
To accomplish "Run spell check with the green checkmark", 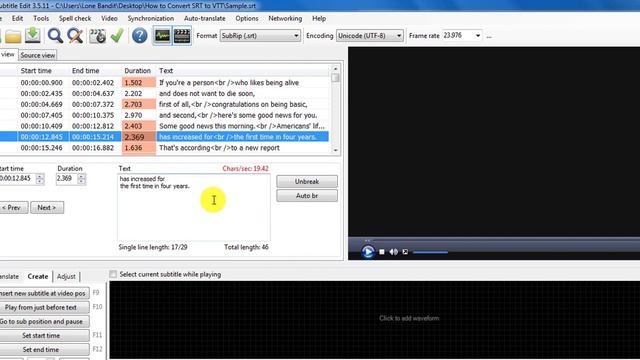I will pyautogui.click(x=118, y=36).
